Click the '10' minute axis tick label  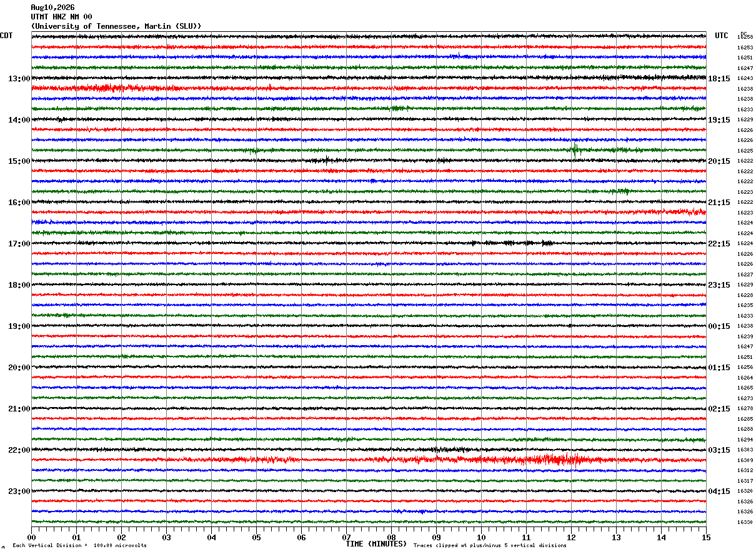(481, 537)
